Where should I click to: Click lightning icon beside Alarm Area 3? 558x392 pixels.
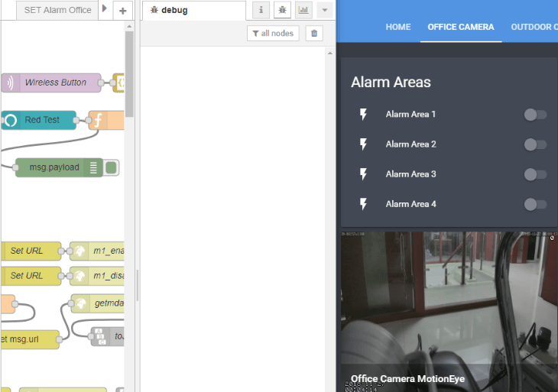click(364, 174)
